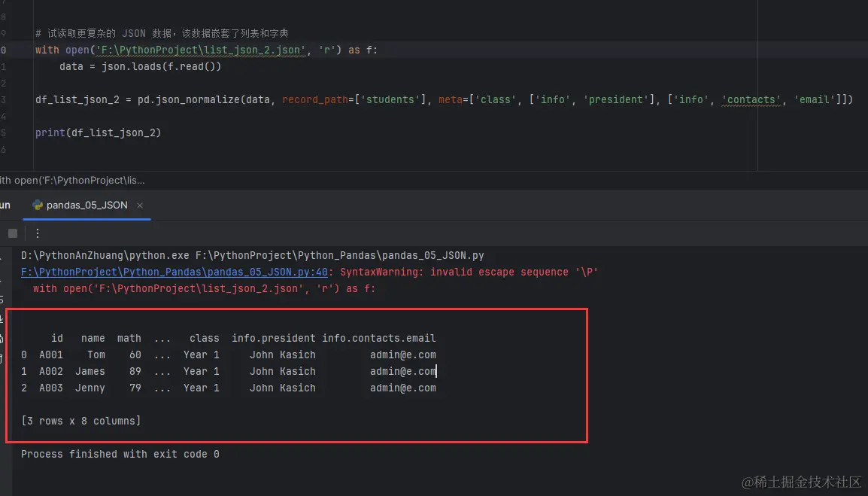The width and height of the screenshot is (868, 496).
Task: Click the red 'with open(...)' warning echo line in console
Action: 205,289
